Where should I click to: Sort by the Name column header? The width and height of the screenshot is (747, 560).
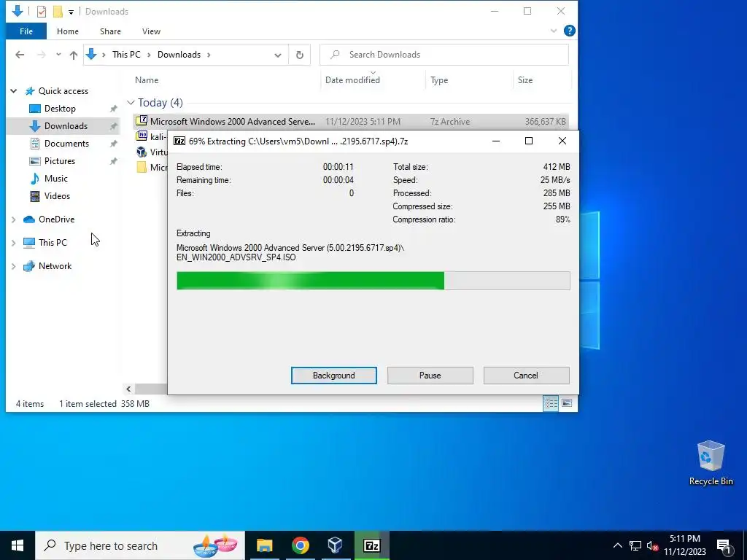pyautogui.click(x=146, y=80)
